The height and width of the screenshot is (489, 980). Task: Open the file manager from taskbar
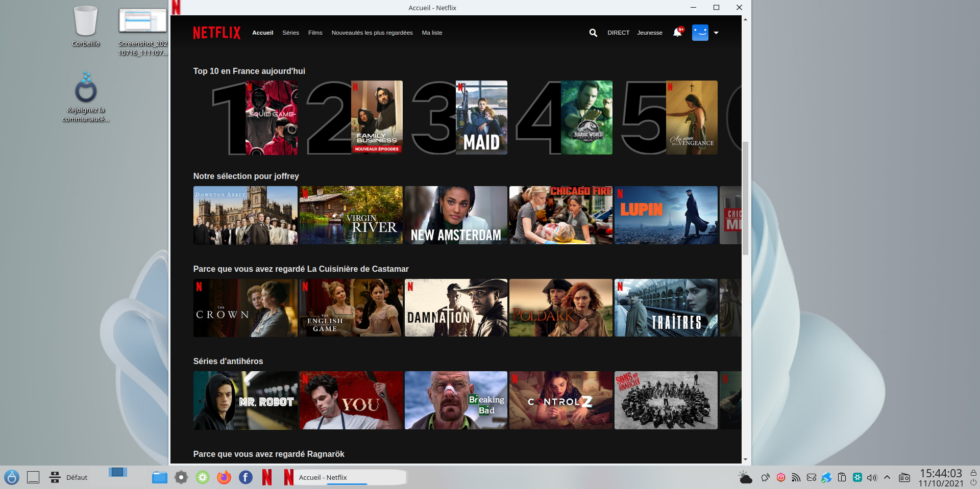(160, 477)
